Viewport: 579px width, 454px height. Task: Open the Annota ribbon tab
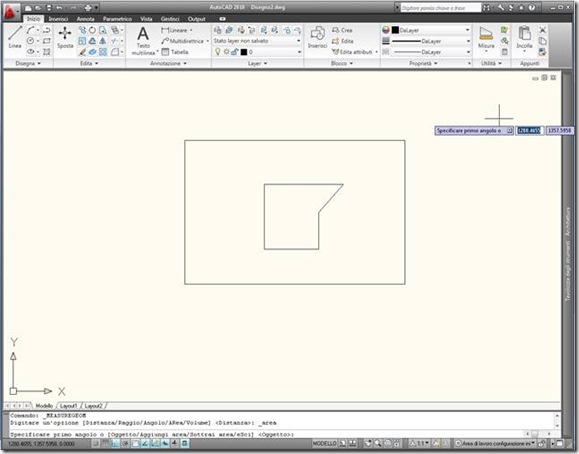(x=85, y=18)
